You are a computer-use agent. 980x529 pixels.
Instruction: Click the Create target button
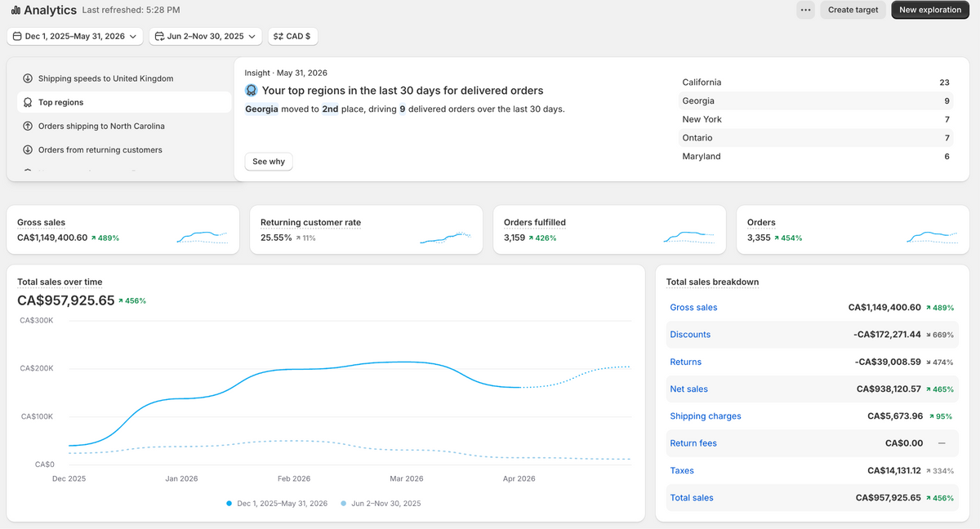coord(853,10)
